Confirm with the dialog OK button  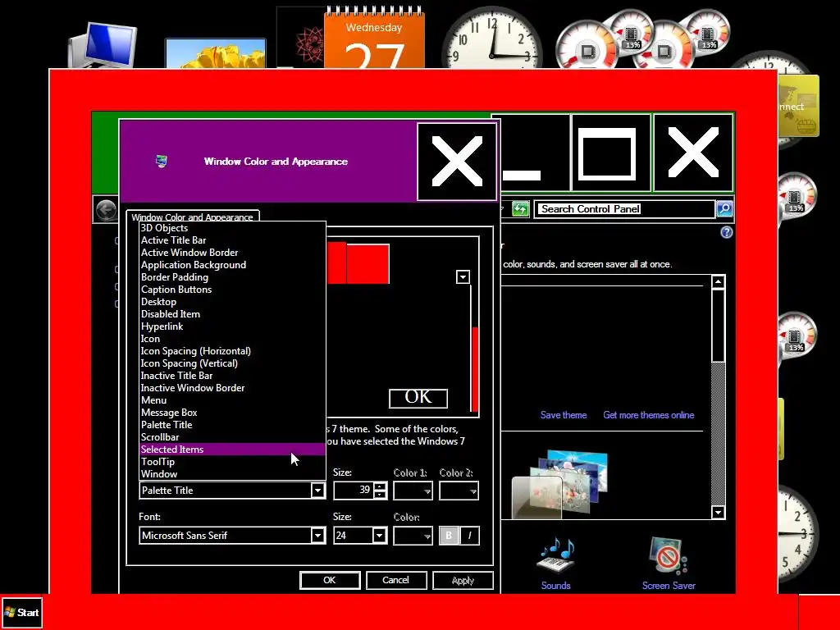pos(330,580)
